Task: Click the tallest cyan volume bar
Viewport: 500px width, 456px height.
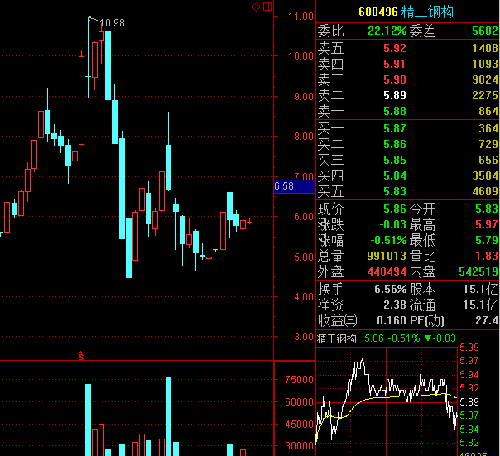Action: tap(168, 416)
